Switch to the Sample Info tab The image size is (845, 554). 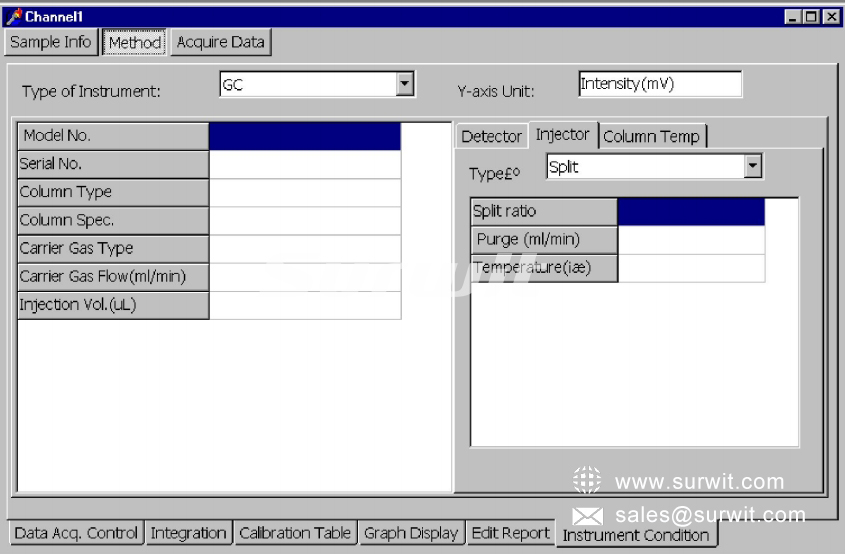point(50,42)
